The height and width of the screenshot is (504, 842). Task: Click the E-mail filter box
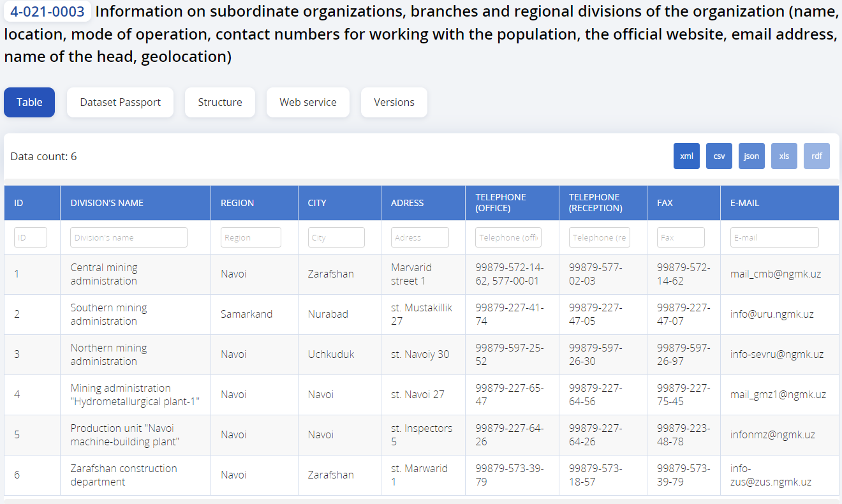(x=774, y=237)
